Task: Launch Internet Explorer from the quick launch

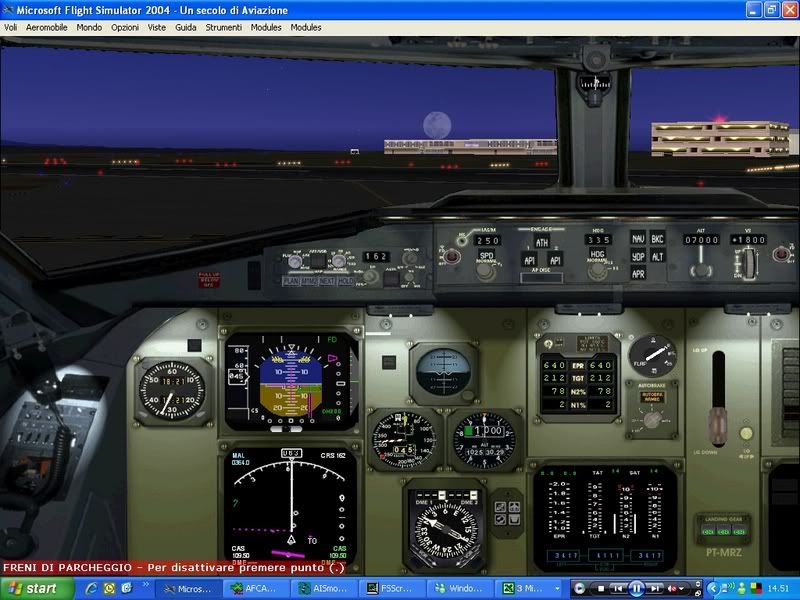Action: pos(91,589)
